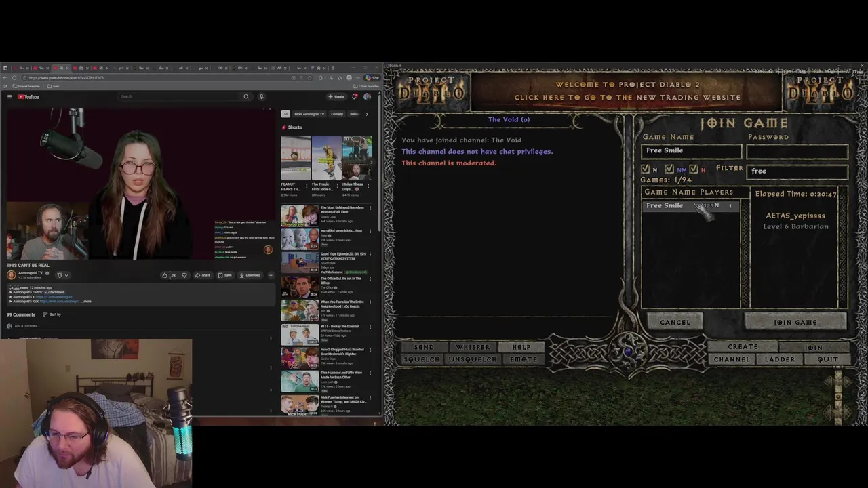Image resolution: width=868 pixels, height=488 pixels.
Task: Select the All filter chip
Action: click(x=285, y=114)
